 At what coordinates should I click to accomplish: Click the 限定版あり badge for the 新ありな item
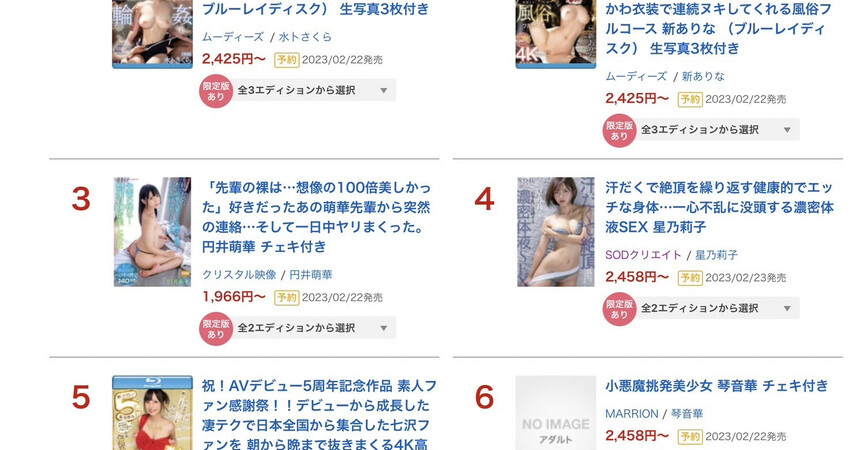click(619, 130)
